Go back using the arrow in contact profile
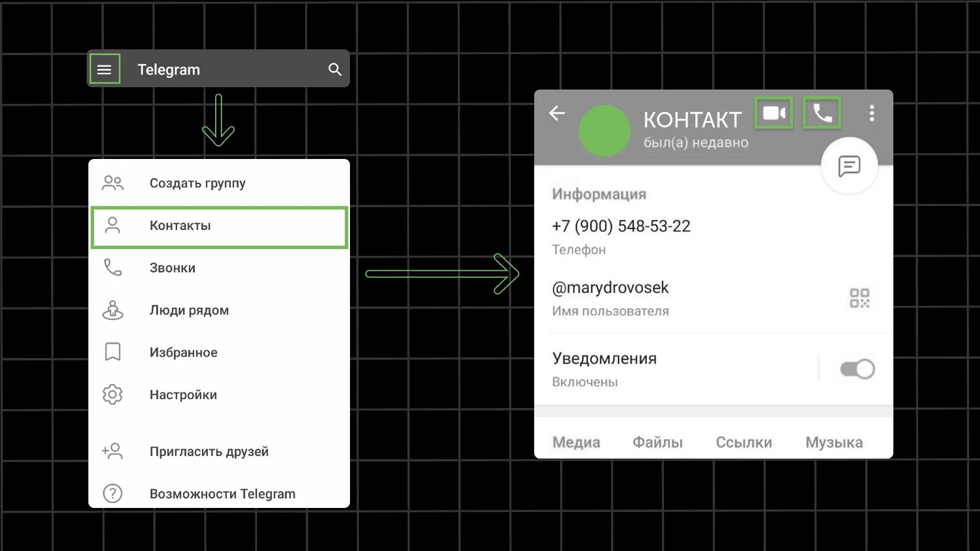Image resolution: width=980 pixels, height=551 pixels. pos(557,113)
